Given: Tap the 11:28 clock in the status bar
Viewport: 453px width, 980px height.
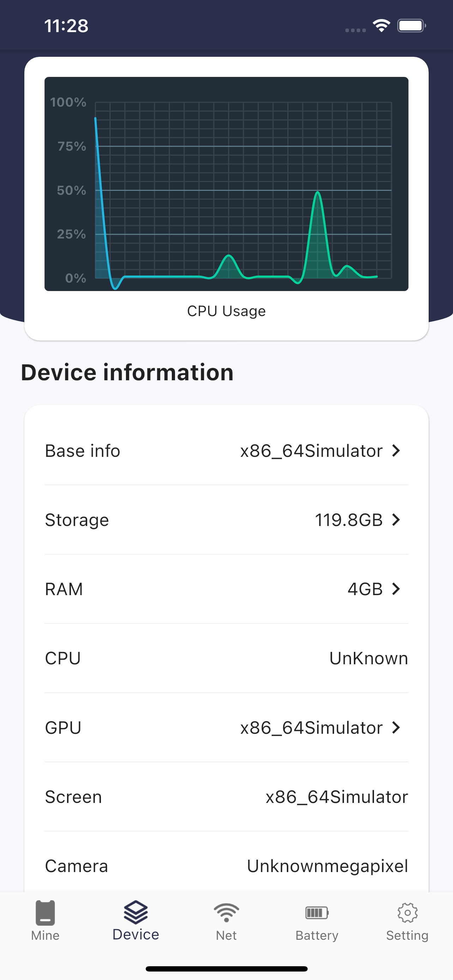Looking at the screenshot, I should coord(66,26).
